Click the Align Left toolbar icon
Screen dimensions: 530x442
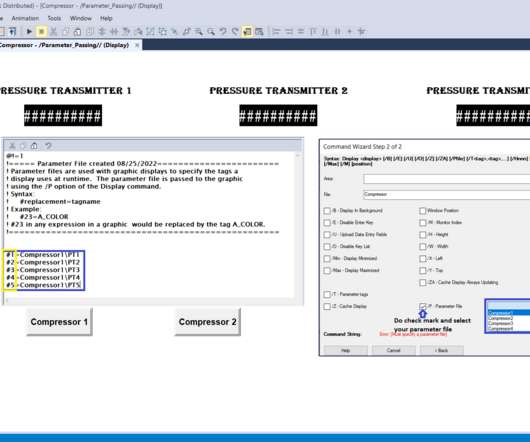tap(276, 31)
